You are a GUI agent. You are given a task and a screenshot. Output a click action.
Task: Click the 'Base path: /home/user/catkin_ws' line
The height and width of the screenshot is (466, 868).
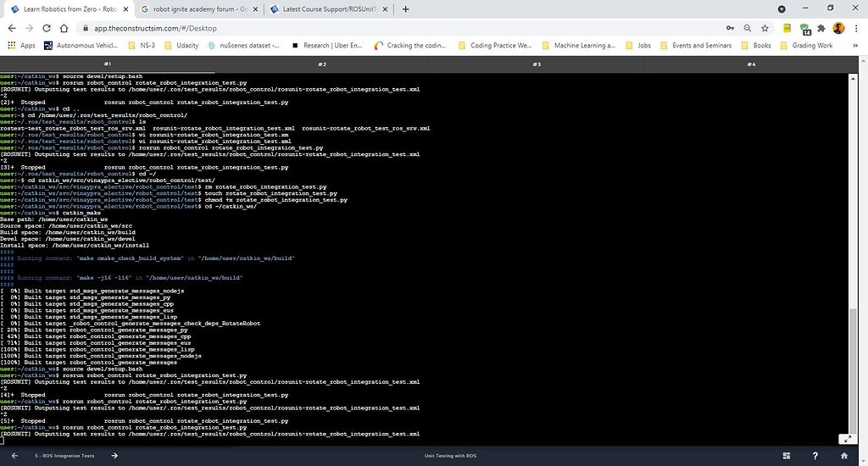[x=53, y=219]
